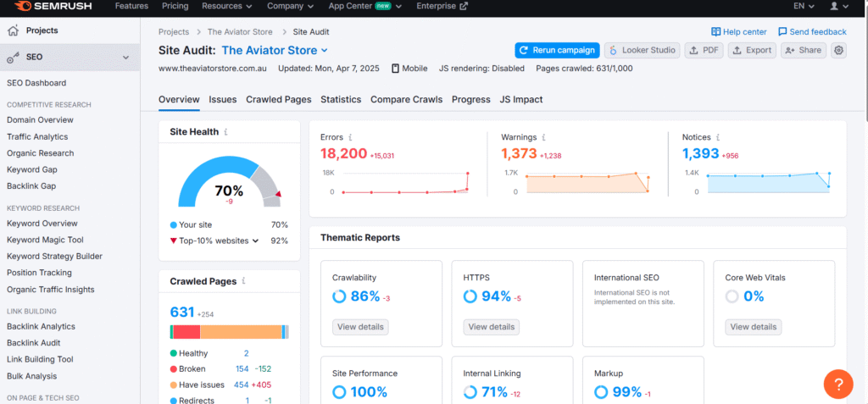Image resolution: width=868 pixels, height=404 pixels.
Task: Open SEO Dashboard in sidebar
Action: pos(36,83)
